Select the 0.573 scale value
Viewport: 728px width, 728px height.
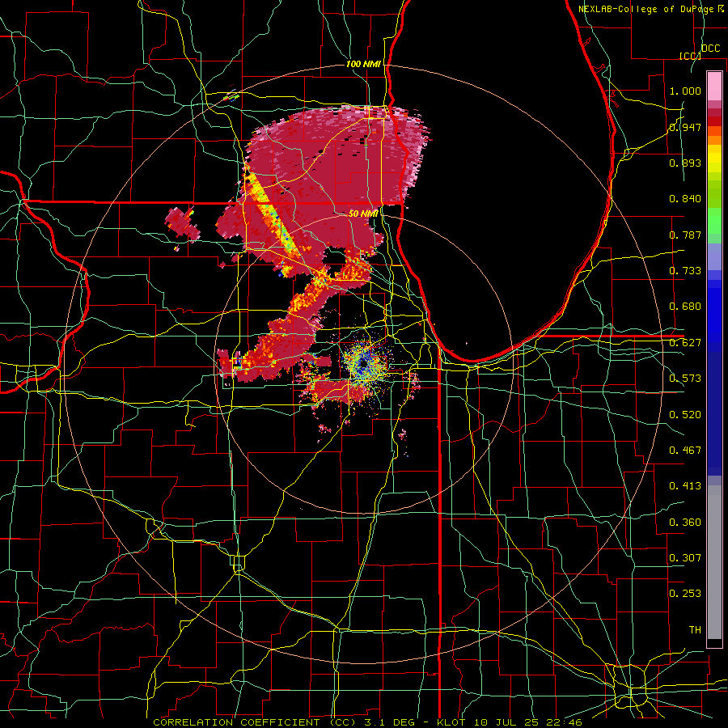tap(685, 379)
